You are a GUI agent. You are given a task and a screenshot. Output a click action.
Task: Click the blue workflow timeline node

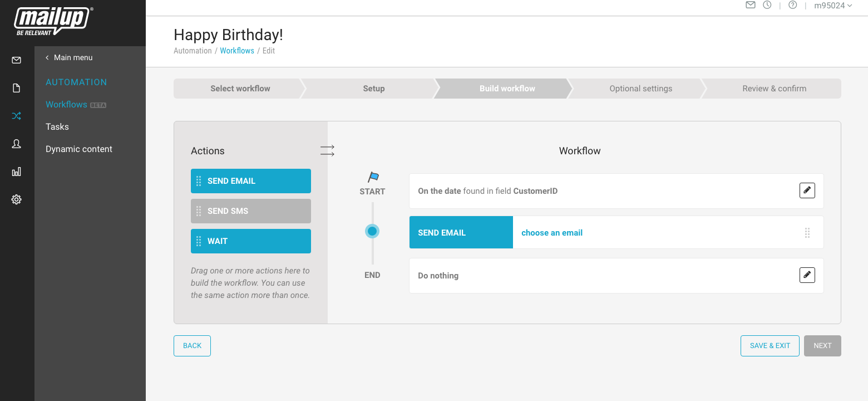coord(372,231)
